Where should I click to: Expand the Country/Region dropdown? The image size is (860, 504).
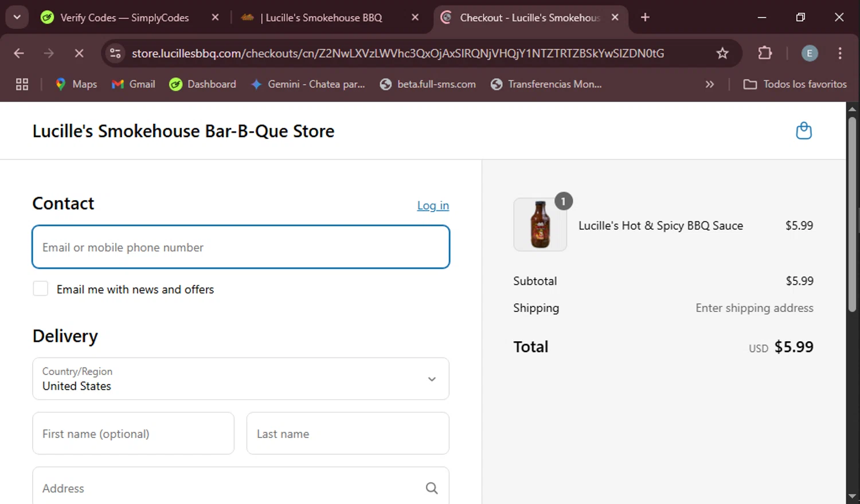coord(241,379)
